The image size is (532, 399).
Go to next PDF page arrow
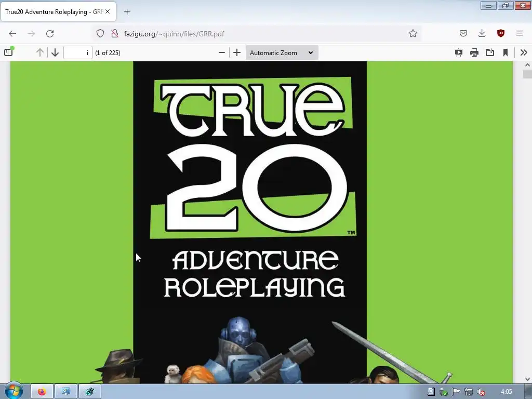coord(55,52)
